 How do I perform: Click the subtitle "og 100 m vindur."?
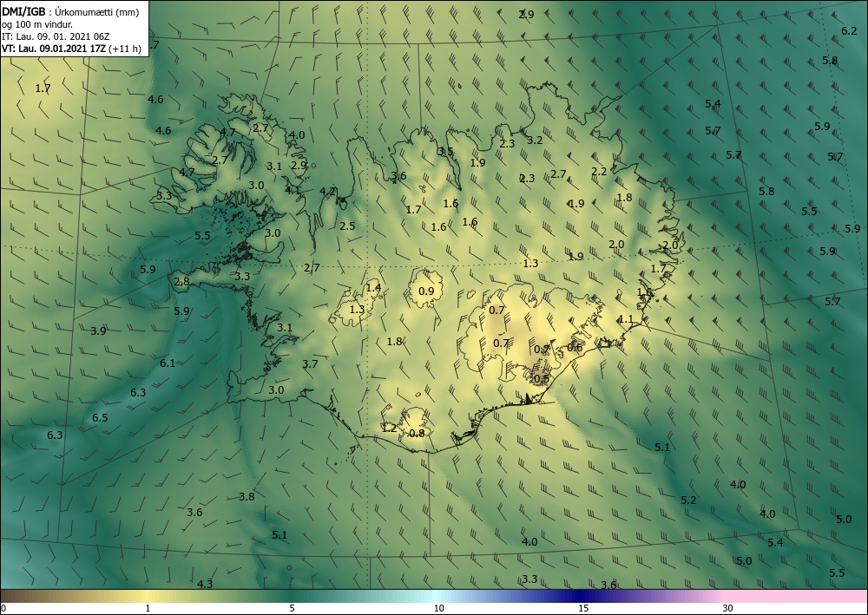[37, 24]
